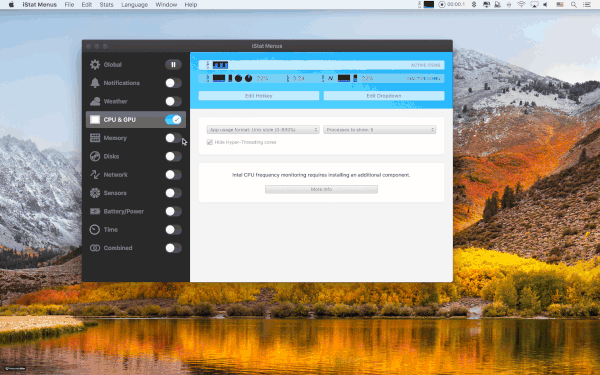Image resolution: width=600 pixels, height=375 pixels.
Task: Click the Edit Hotkey button
Action: coord(259,96)
